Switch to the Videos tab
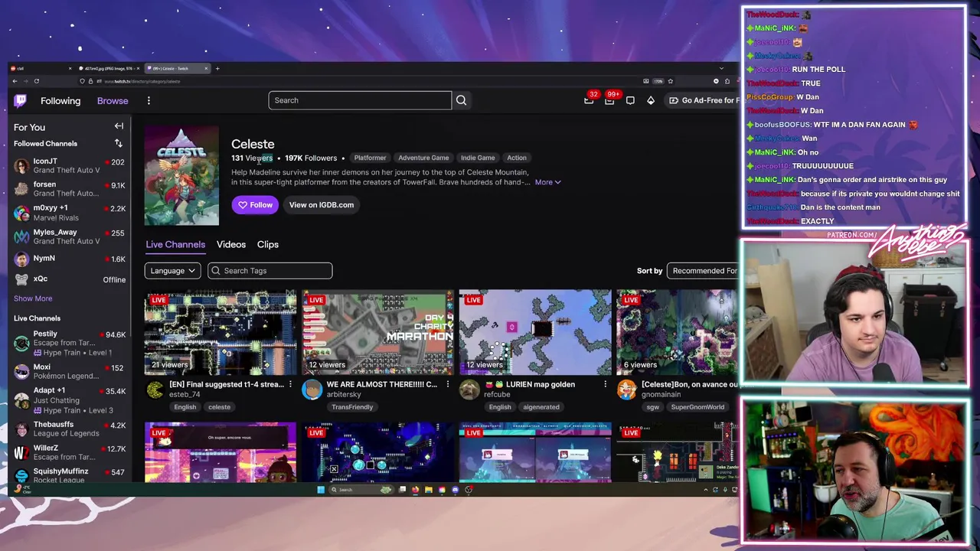 click(x=231, y=244)
